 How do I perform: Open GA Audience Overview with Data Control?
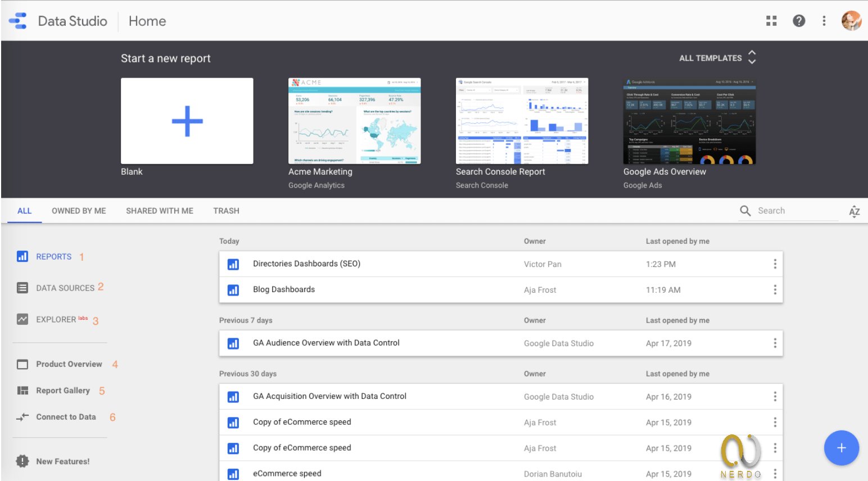pos(326,343)
